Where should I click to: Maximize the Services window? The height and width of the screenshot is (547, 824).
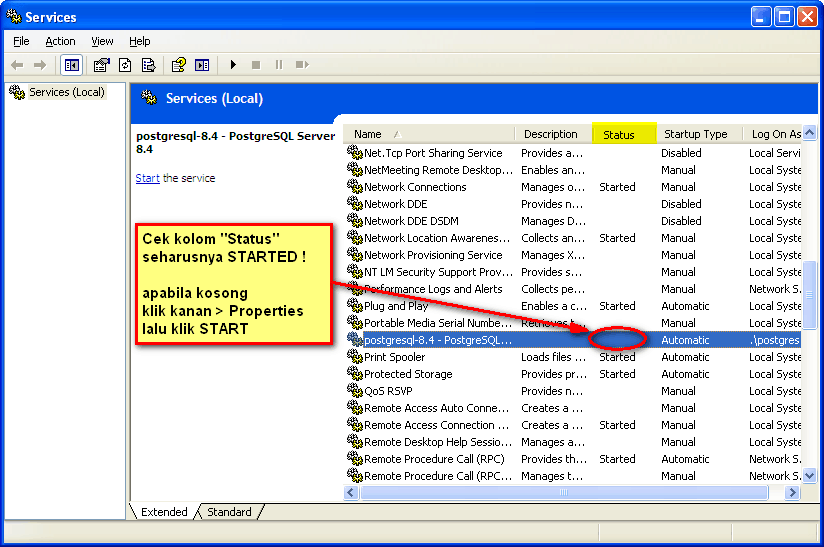(x=784, y=17)
